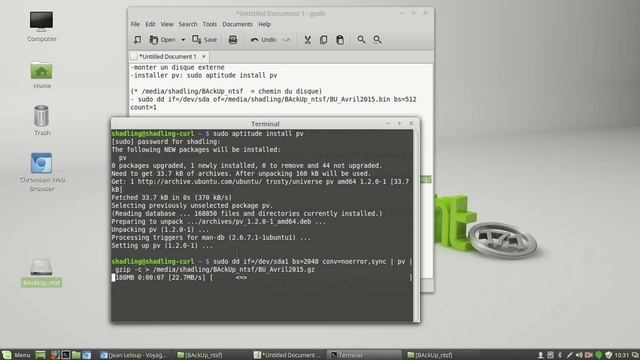Click the Print icon in gedit

[x=233, y=40]
